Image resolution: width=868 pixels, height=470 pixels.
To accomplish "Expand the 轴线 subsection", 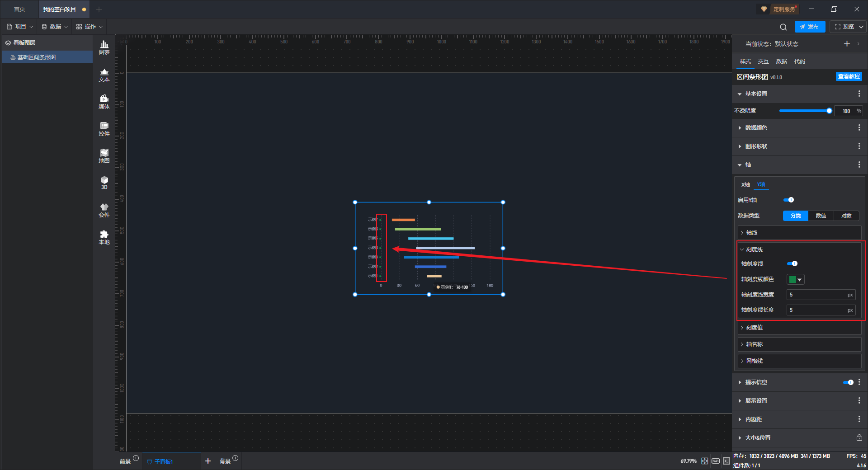I will (799, 233).
